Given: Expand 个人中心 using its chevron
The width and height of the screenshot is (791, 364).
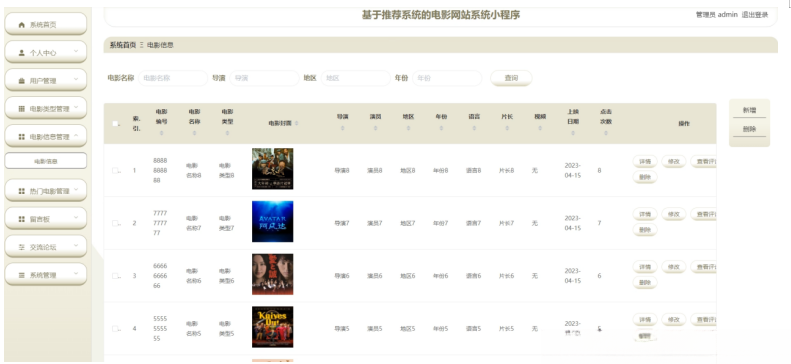Looking at the screenshot, I should tap(76, 51).
